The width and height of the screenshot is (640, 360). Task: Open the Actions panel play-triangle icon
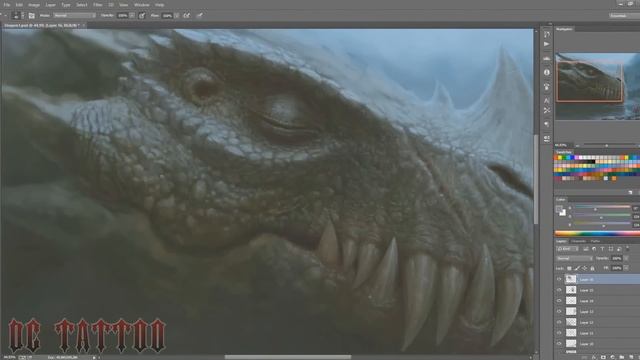(547, 44)
